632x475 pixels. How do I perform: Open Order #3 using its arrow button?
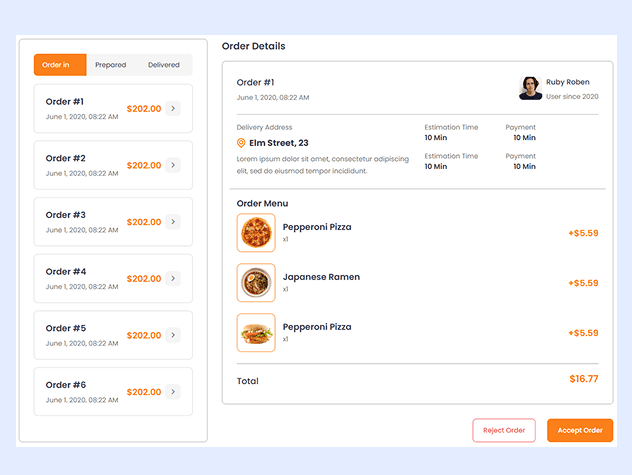click(173, 222)
